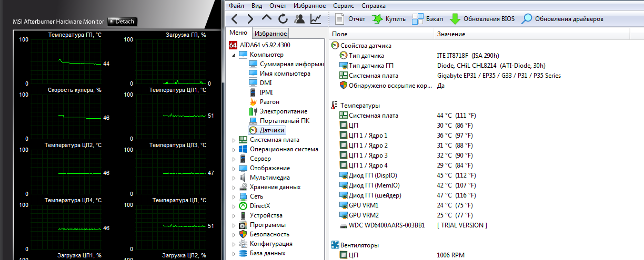The width and height of the screenshot is (644, 260).
Task: Open the Вид menu
Action: coord(257,5)
